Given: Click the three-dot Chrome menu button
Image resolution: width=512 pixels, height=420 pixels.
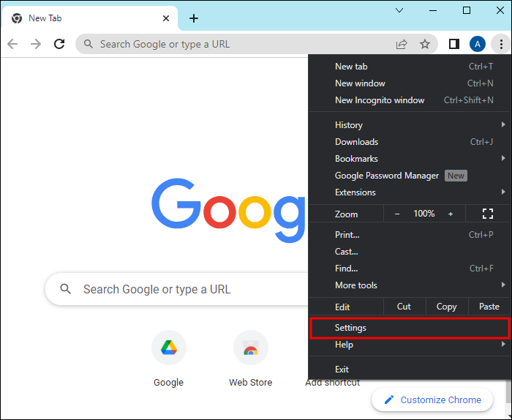Looking at the screenshot, I should coord(501,44).
